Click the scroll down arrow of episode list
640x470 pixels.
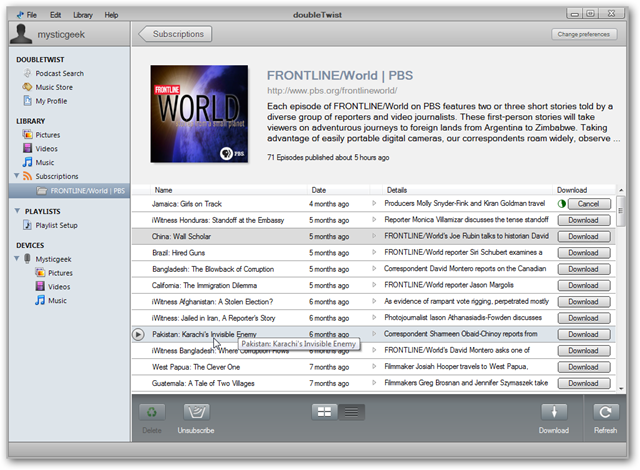pos(621,389)
